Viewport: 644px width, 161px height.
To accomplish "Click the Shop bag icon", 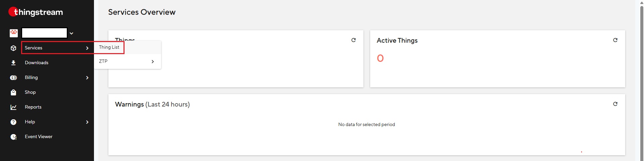I will [13, 92].
